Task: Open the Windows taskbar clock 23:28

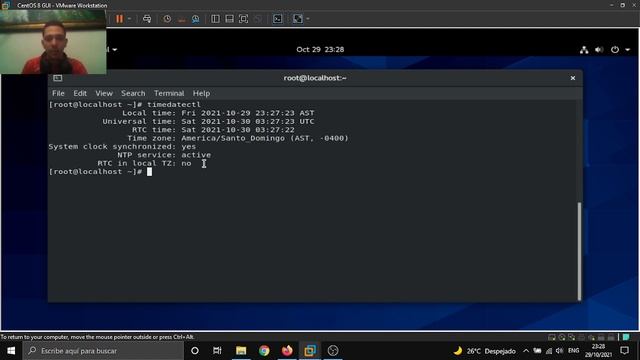Action: click(598, 351)
